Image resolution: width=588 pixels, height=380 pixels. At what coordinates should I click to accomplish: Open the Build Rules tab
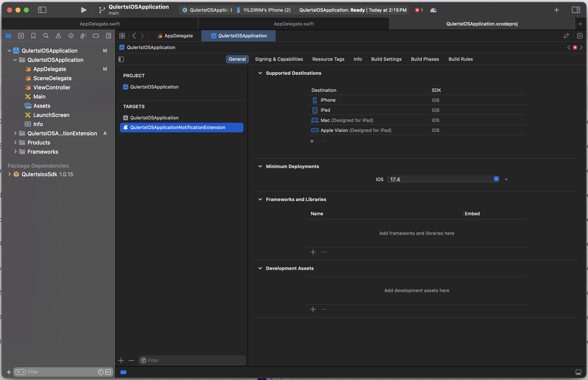click(460, 59)
